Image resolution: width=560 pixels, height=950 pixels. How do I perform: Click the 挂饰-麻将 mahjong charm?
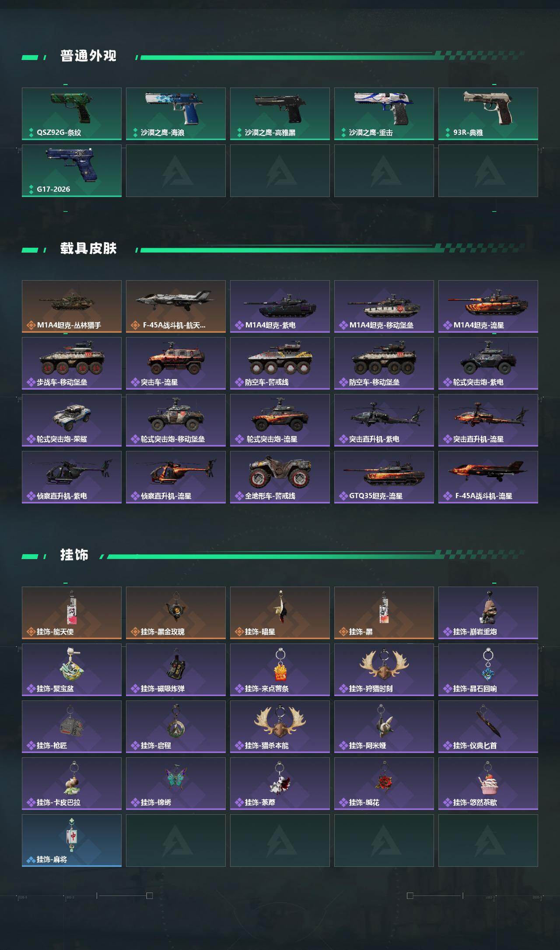point(72,841)
